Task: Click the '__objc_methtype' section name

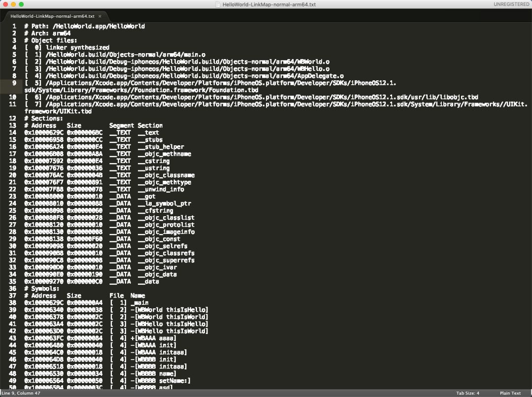Action: coord(165,183)
